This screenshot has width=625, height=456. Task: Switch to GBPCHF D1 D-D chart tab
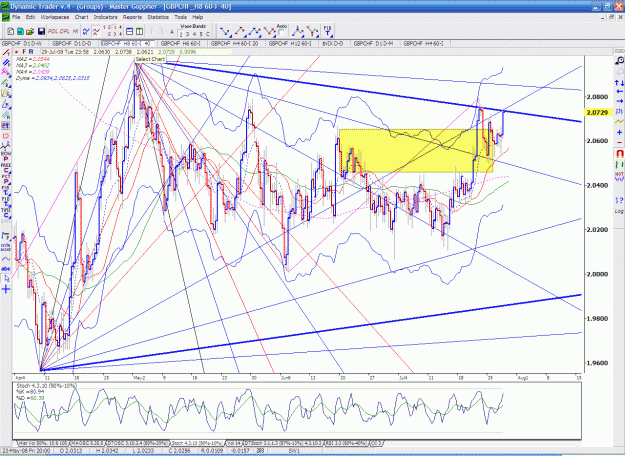click(74, 43)
